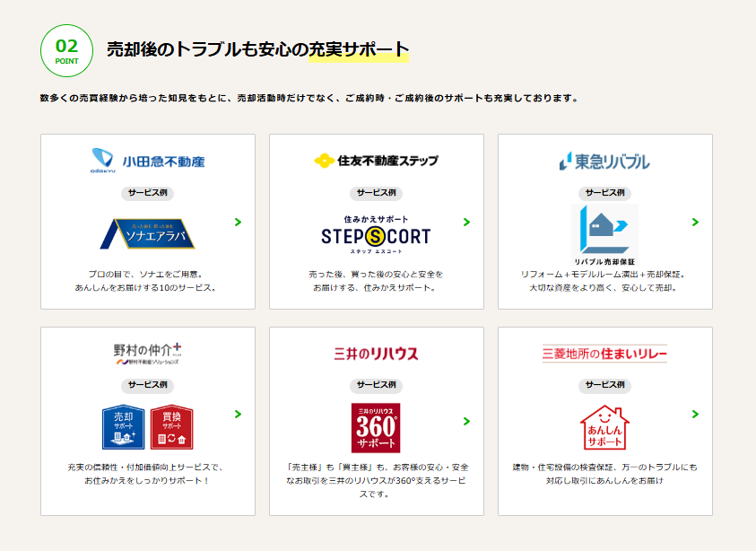Click 建物・住宅設備の検査保証 description text

click(x=604, y=474)
